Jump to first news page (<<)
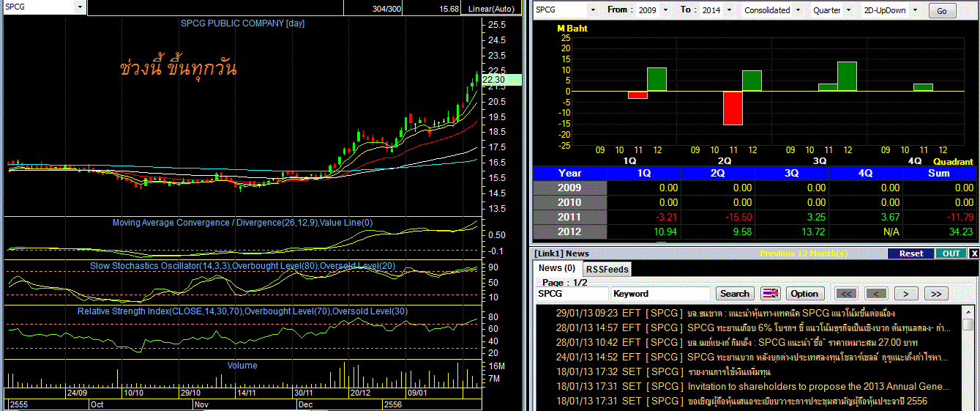Viewport: 980px width, 411px height. [x=846, y=293]
